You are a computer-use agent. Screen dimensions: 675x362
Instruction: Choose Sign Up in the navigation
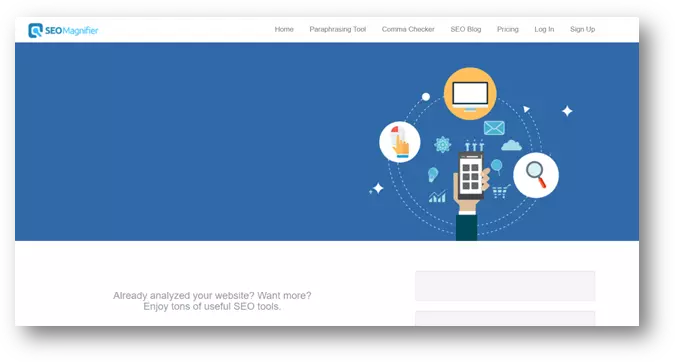582,29
